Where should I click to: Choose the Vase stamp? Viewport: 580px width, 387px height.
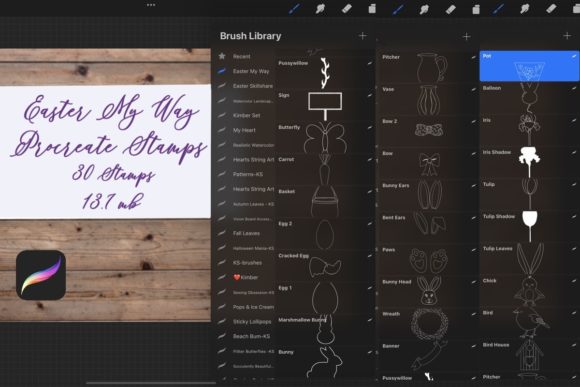429,100
